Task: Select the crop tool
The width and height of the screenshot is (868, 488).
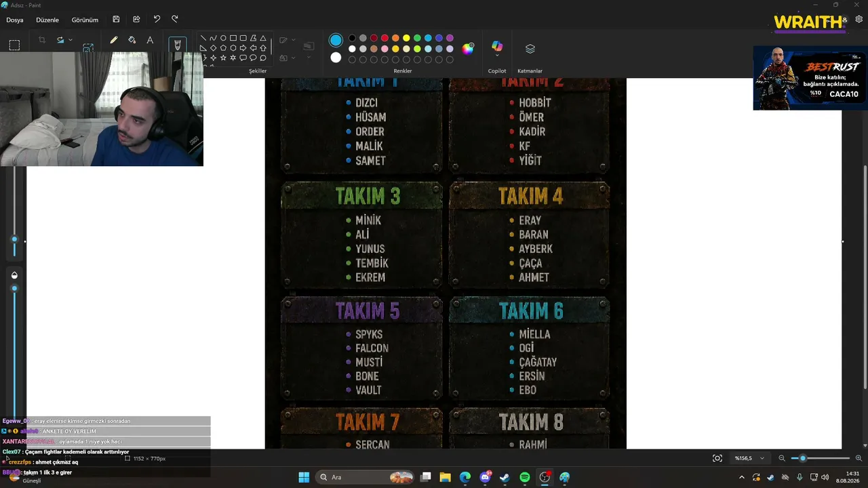Action: (41, 40)
